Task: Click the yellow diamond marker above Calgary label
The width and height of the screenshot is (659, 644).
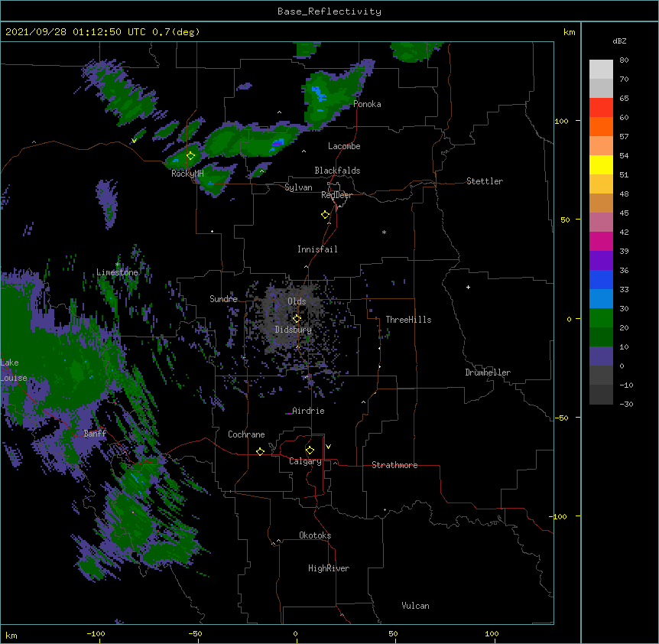Action: [310, 450]
